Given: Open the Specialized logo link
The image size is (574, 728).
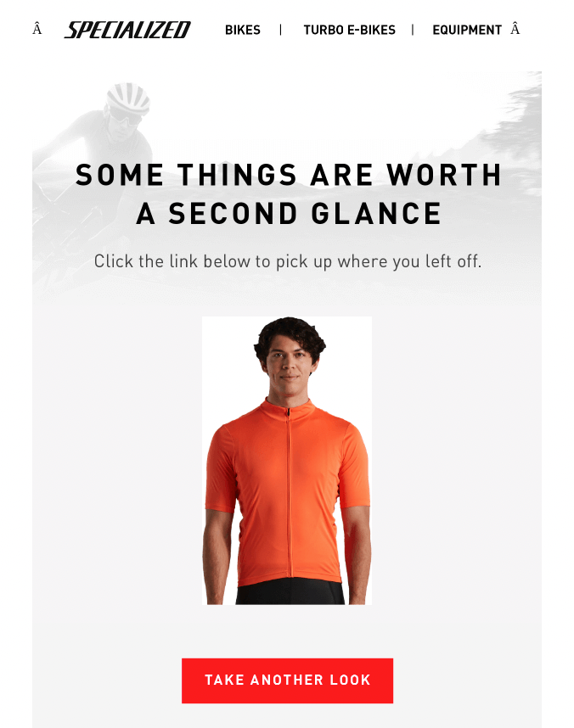Looking at the screenshot, I should pos(127,30).
